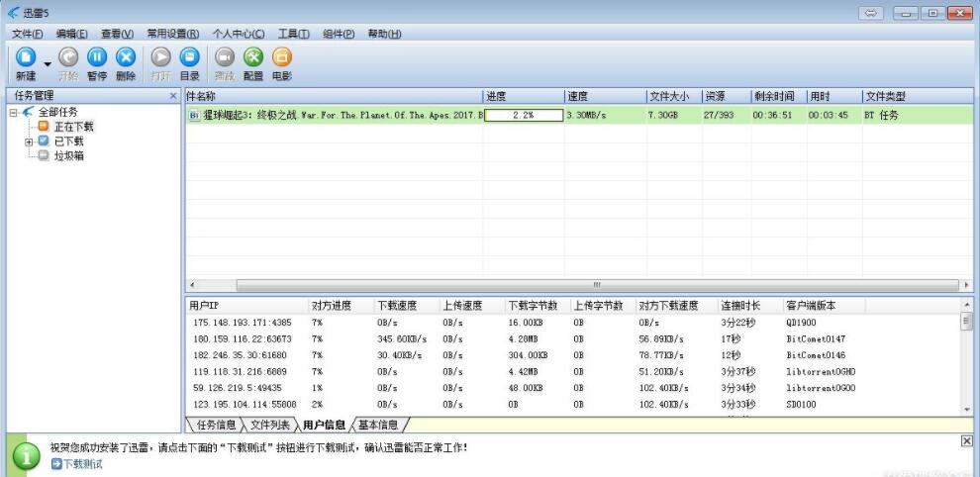Click right arrow of task list scrollbar
Viewport: 980px width, 477px height.
(967, 284)
